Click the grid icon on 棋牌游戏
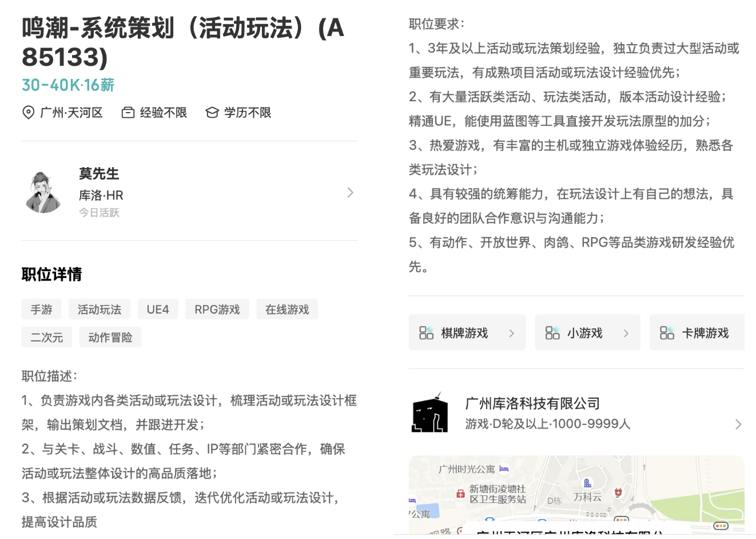 [x=426, y=333]
